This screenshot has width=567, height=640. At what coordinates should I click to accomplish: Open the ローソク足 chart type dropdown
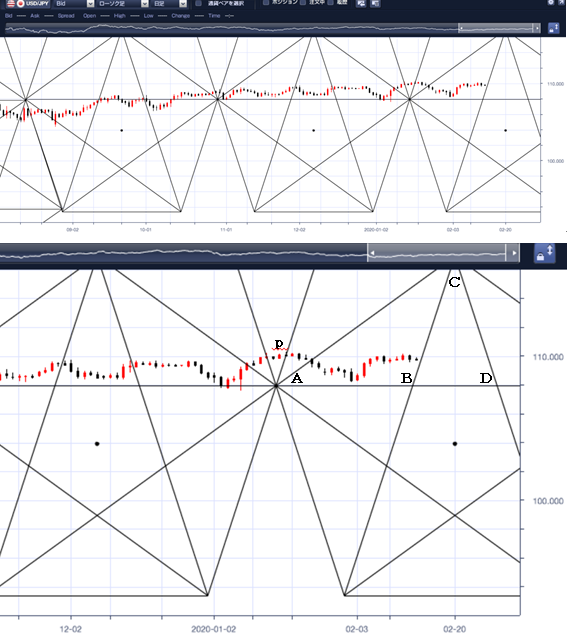pos(123,3)
